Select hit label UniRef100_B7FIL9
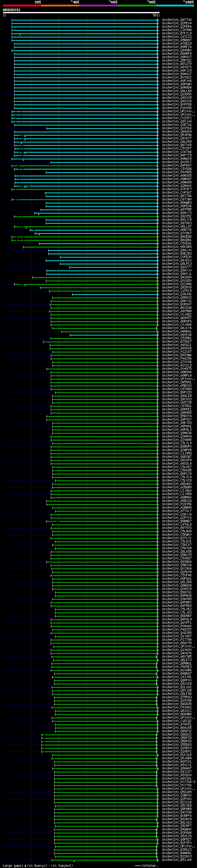Screen dimensions: 197x868 (x=176, y=33)
